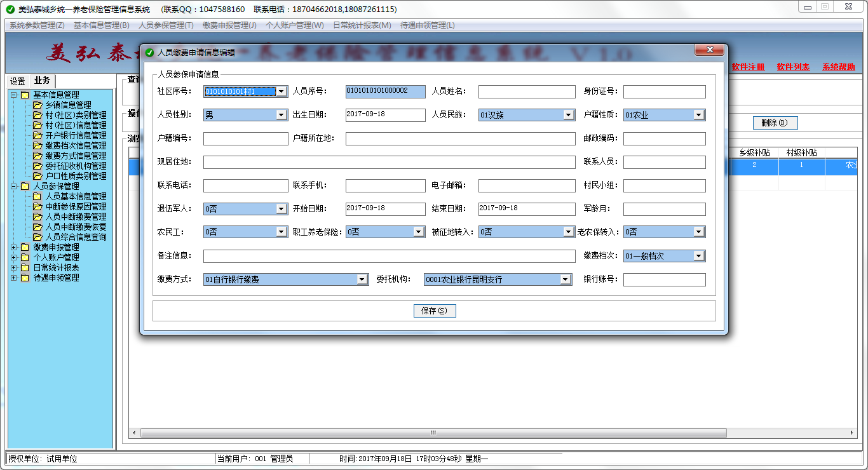Open the 职工养老保险 dropdown
868x470 pixels.
point(419,232)
